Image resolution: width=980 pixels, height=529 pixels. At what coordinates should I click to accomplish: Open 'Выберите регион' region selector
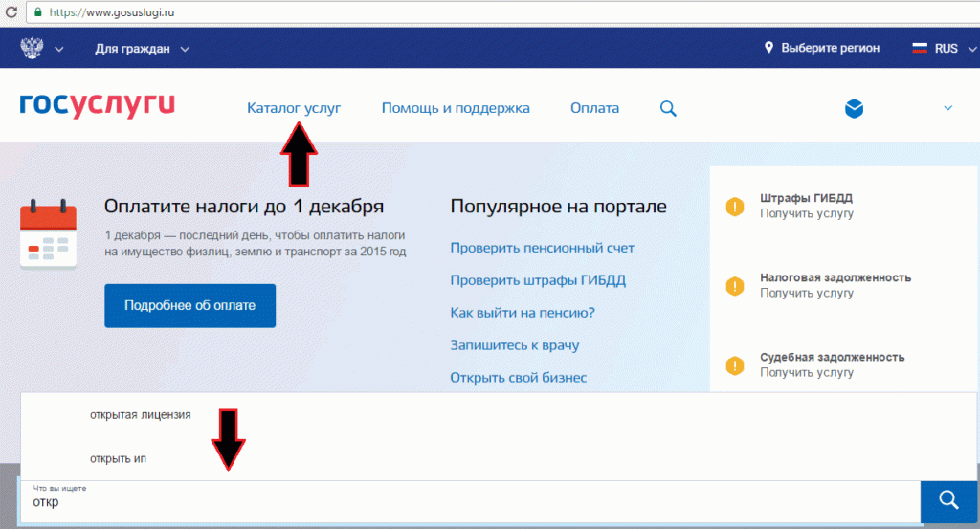830,48
